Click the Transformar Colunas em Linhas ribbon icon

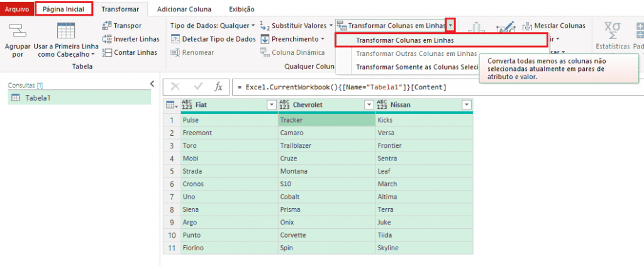click(x=341, y=26)
